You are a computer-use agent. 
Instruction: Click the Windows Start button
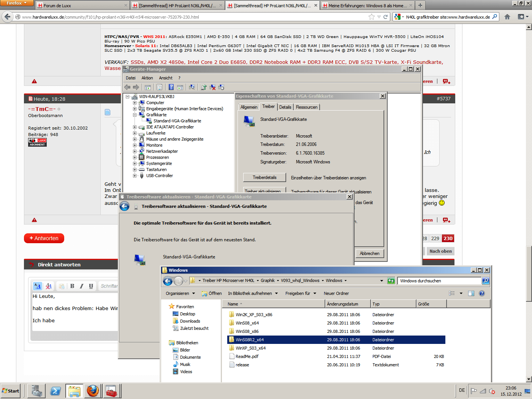coord(10,391)
